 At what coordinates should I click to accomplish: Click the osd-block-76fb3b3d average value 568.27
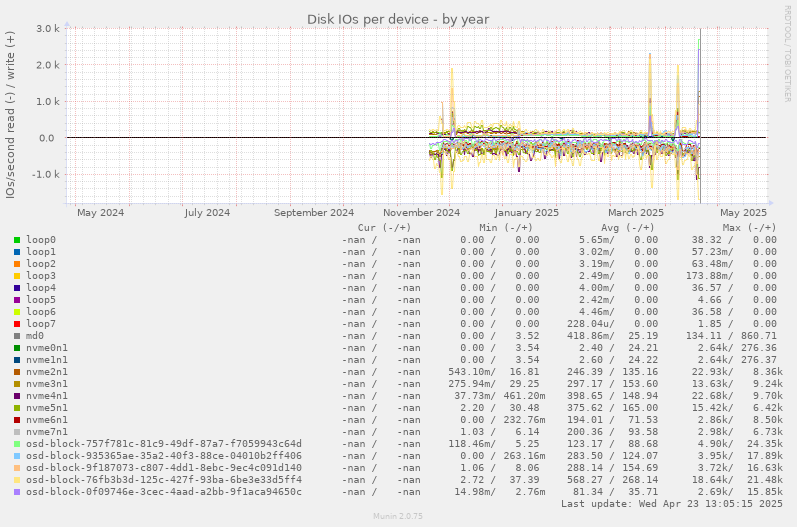tap(588, 480)
